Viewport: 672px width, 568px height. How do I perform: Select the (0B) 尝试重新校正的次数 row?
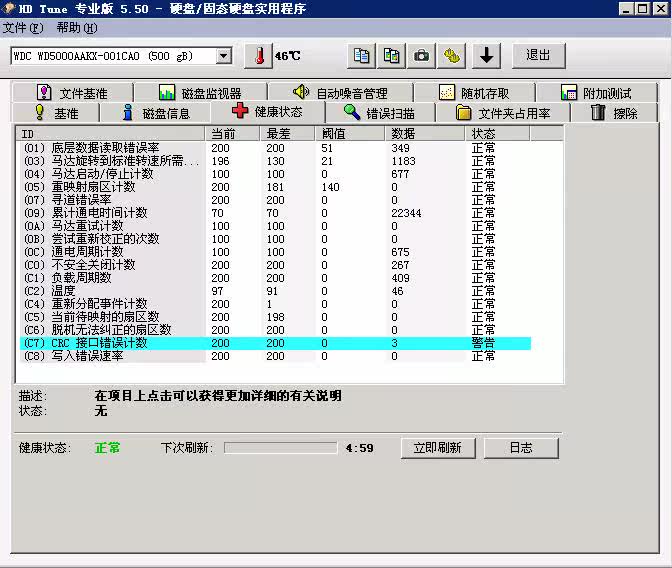[276, 239]
